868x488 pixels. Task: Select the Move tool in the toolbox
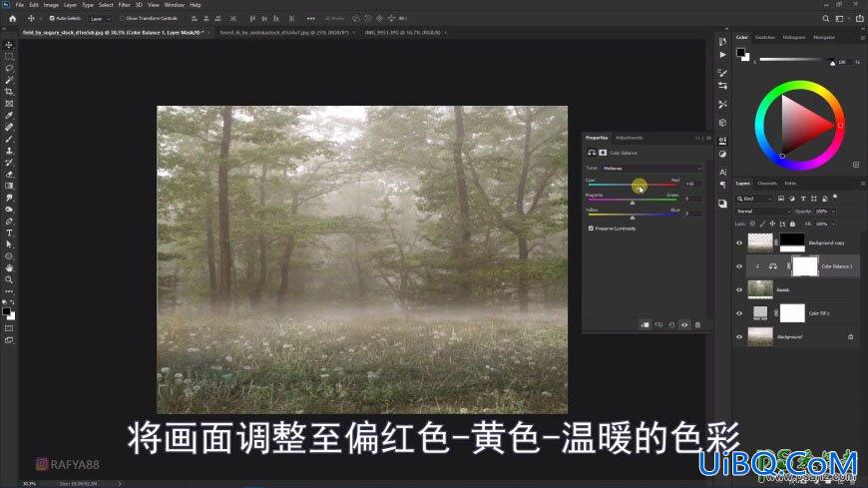click(x=9, y=45)
